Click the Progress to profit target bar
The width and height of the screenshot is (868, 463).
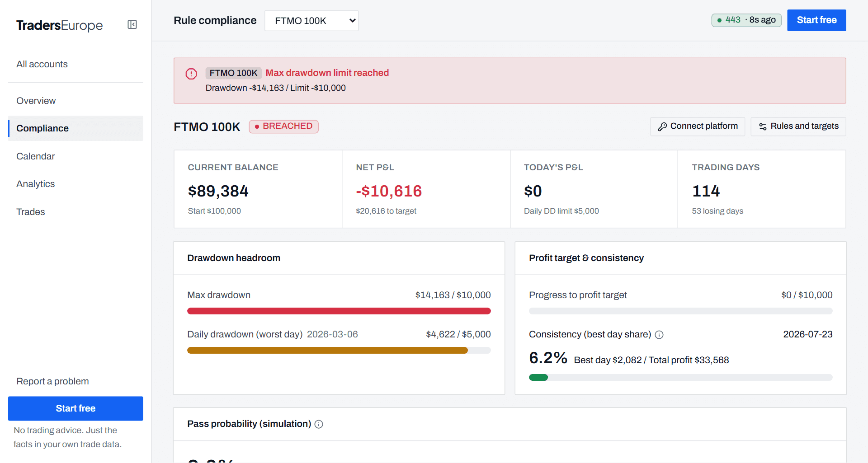tap(681, 311)
